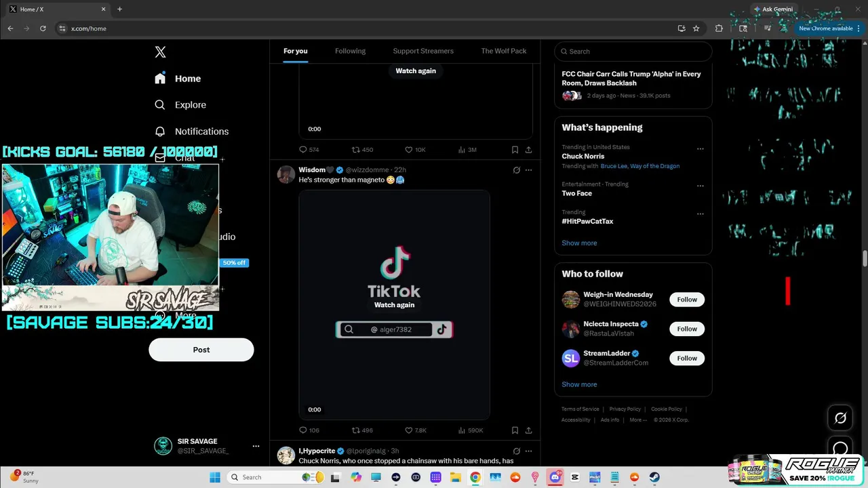Click Show more under Who to follow
The height and width of the screenshot is (488, 868).
(579, 385)
